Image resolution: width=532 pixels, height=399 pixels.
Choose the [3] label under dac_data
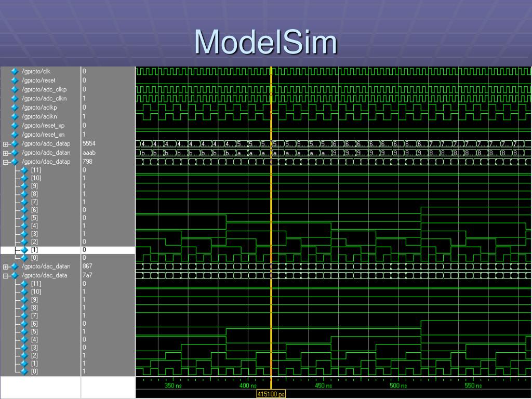(34, 348)
